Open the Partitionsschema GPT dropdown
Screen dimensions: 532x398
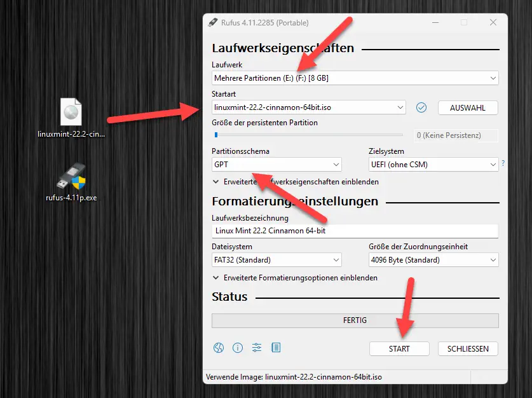click(276, 165)
